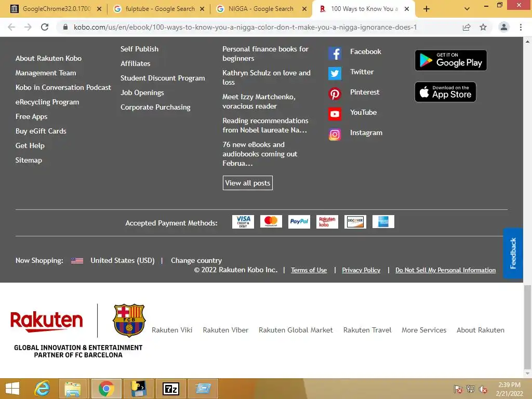532x399 pixels.
Task: Reload the page with refresh icon
Action: pyautogui.click(x=45, y=27)
